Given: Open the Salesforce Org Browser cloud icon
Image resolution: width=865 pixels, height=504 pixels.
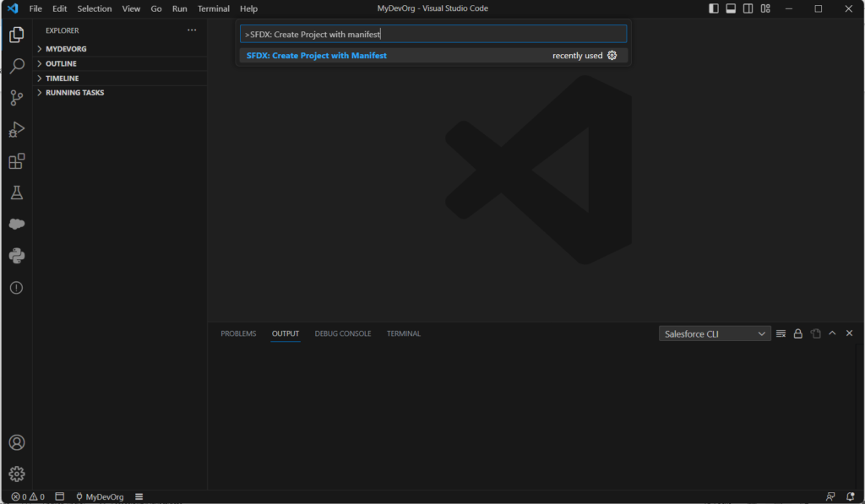Looking at the screenshot, I should [x=16, y=225].
